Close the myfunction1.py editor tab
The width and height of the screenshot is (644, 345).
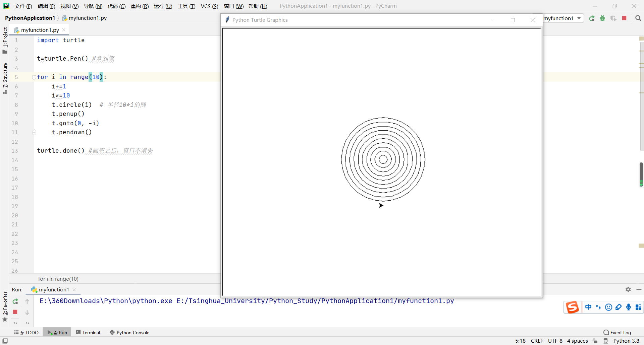click(64, 30)
